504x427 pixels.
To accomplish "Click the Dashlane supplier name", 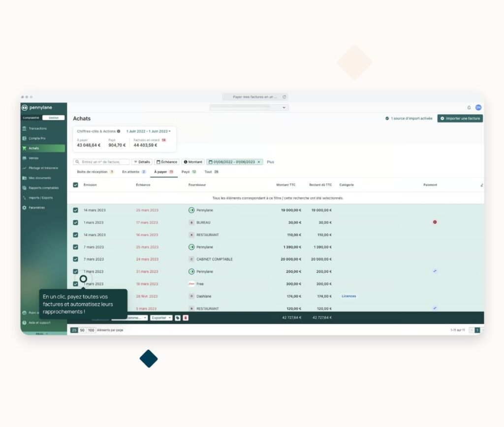I will pos(204,296).
